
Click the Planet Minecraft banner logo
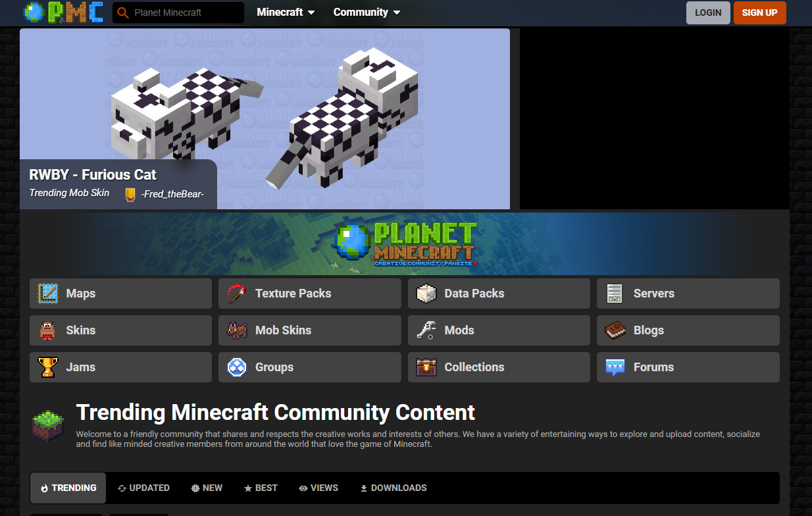(405, 244)
